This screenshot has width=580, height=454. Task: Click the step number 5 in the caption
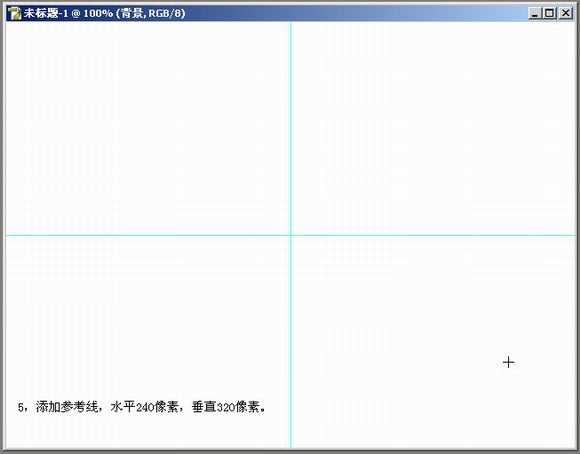click(x=21, y=407)
